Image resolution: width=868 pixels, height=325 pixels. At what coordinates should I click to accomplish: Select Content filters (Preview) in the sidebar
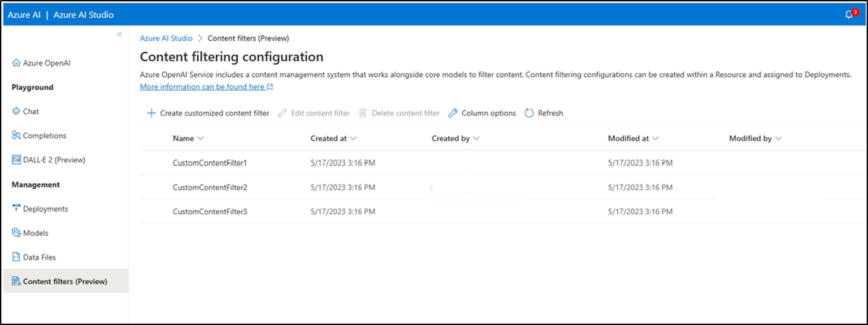pos(65,281)
